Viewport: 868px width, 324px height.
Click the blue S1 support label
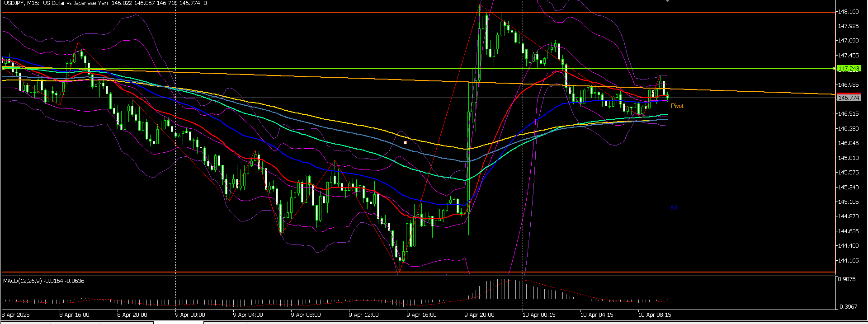click(674, 208)
